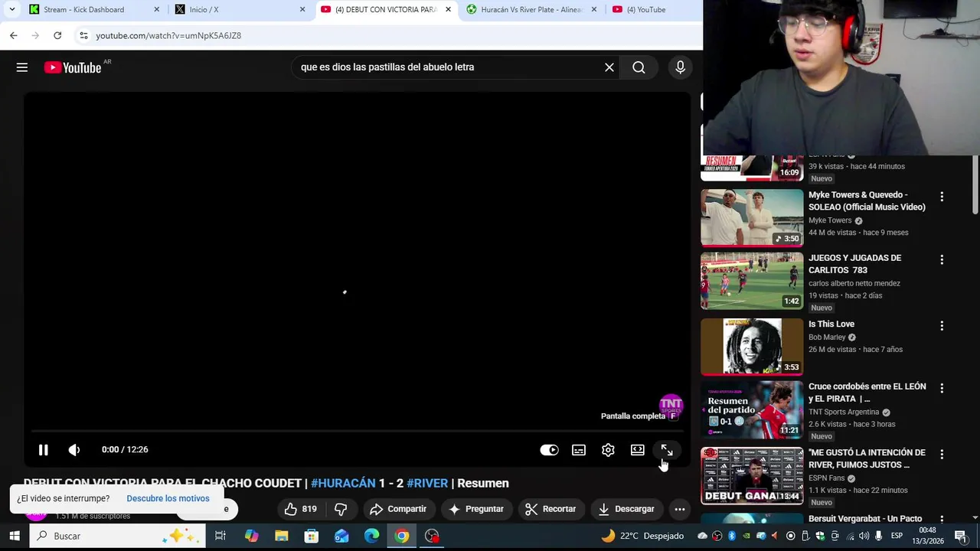Switch to Inicio / X tab
The width and height of the screenshot is (980, 551).
[x=239, y=10]
